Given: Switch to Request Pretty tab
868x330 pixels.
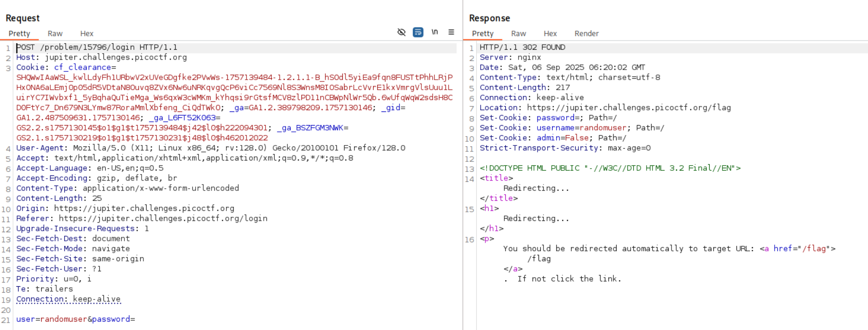Looking at the screenshot, I should click(x=19, y=34).
